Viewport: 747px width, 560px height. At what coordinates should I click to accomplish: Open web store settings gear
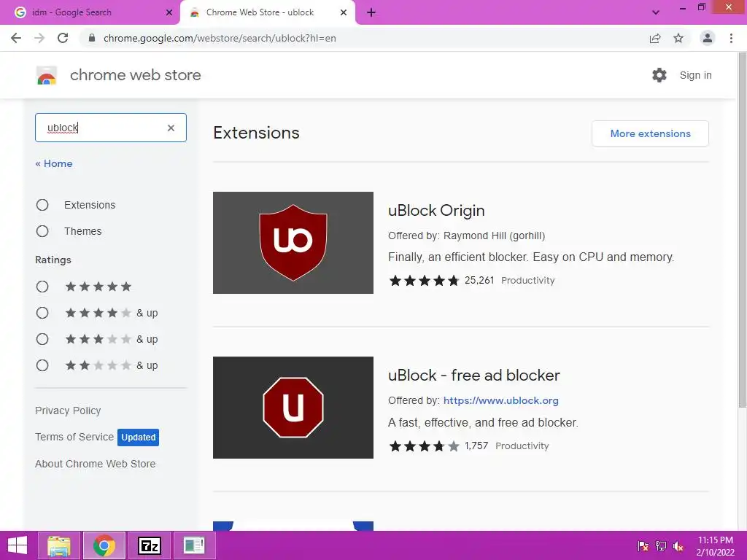point(659,75)
